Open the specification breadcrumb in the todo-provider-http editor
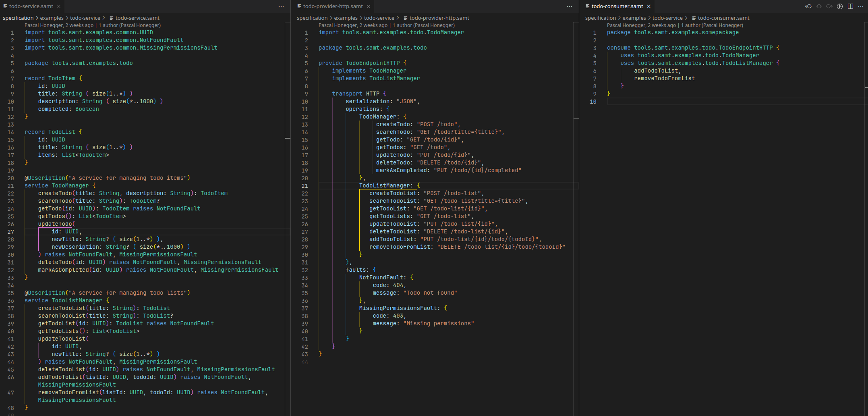This screenshot has height=416, width=868. pos(312,18)
